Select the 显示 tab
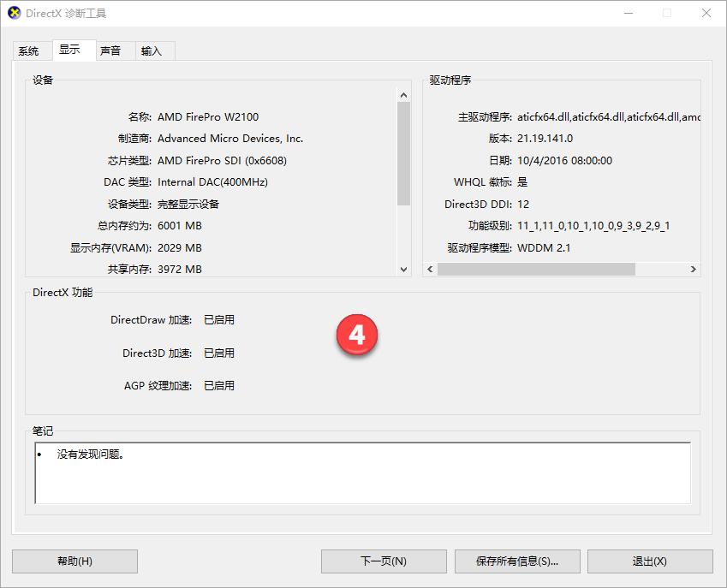 coord(72,50)
